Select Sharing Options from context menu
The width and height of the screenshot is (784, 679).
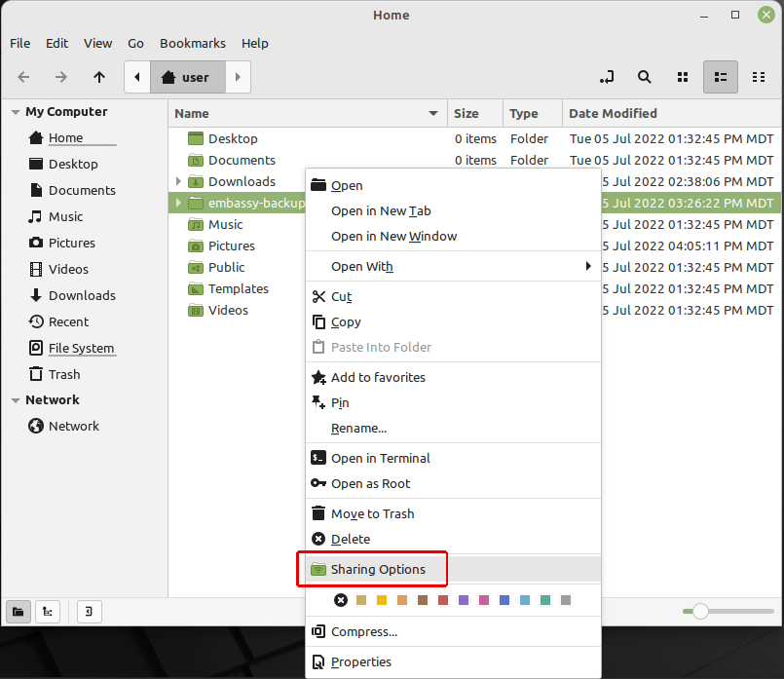[378, 569]
